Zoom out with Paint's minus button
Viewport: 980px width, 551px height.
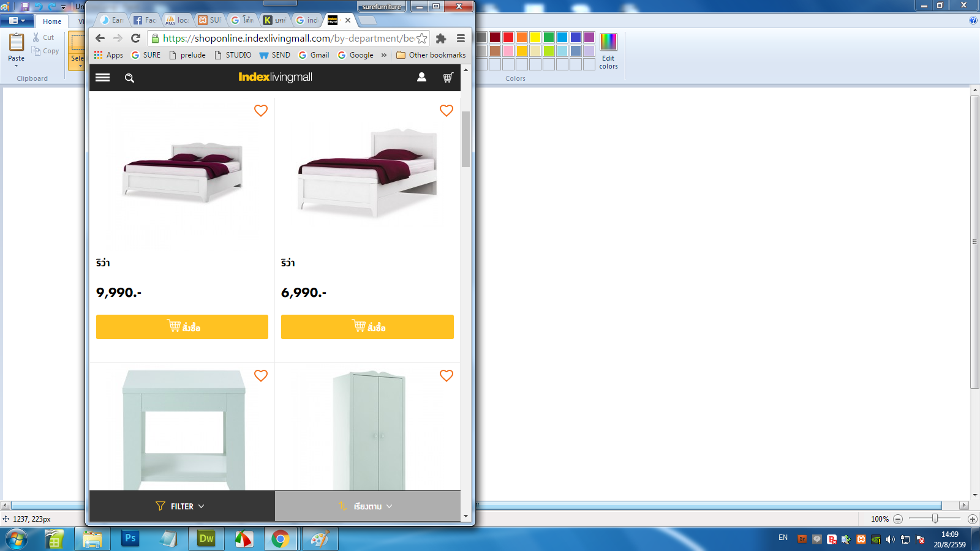tap(898, 519)
